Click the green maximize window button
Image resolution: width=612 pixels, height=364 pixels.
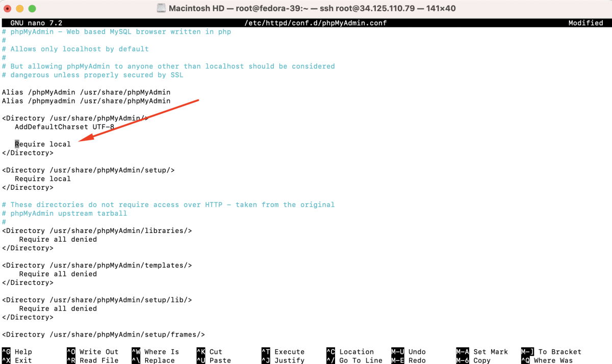click(x=32, y=9)
